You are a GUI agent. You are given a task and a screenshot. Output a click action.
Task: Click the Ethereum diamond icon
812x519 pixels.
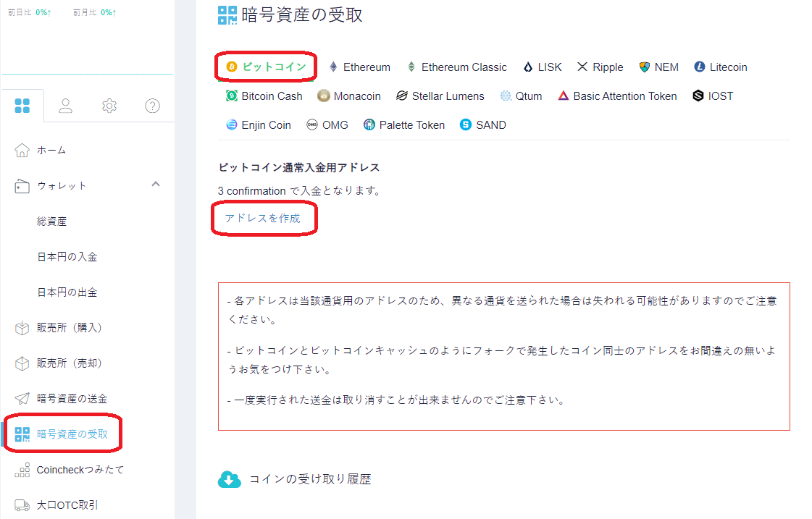coord(333,67)
